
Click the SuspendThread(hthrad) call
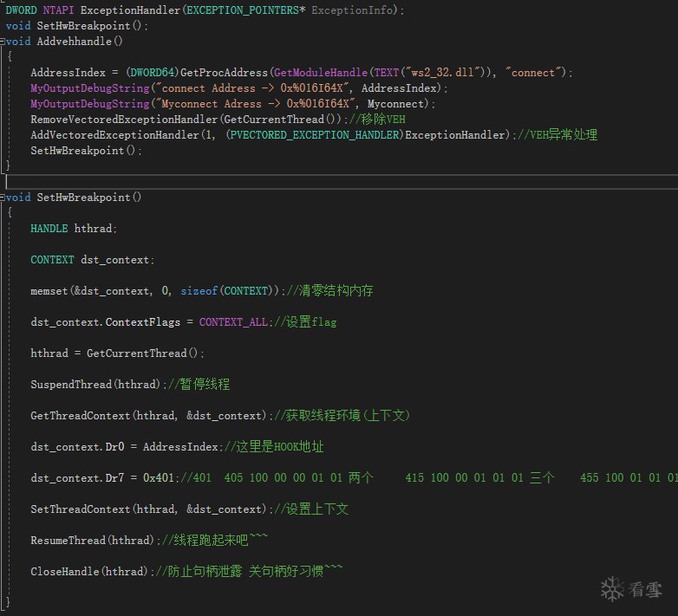point(99,385)
